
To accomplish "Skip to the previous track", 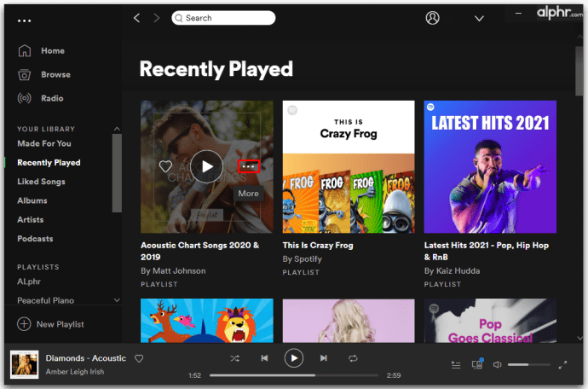I will [264, 358].
